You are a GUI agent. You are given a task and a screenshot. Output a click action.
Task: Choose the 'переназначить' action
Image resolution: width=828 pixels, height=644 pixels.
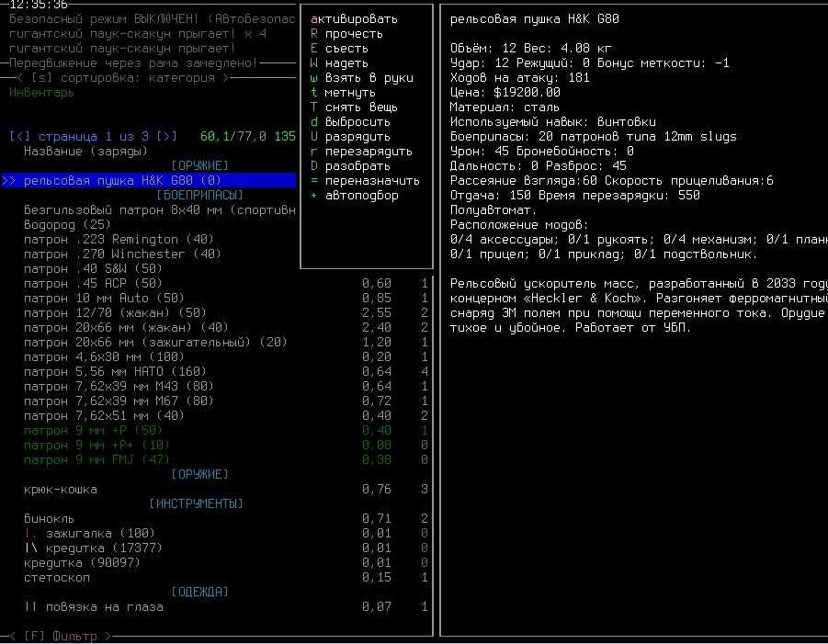365,181
